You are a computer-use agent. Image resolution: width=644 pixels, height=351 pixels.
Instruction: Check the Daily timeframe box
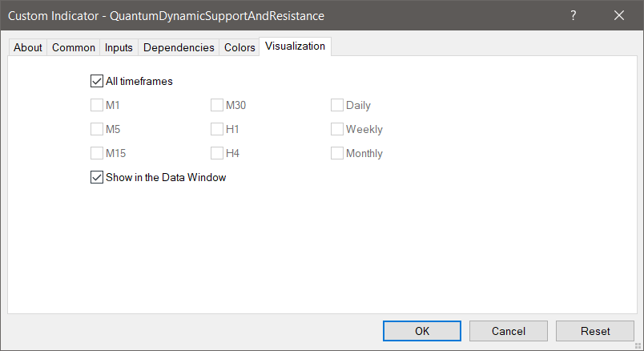coord(337,105)
